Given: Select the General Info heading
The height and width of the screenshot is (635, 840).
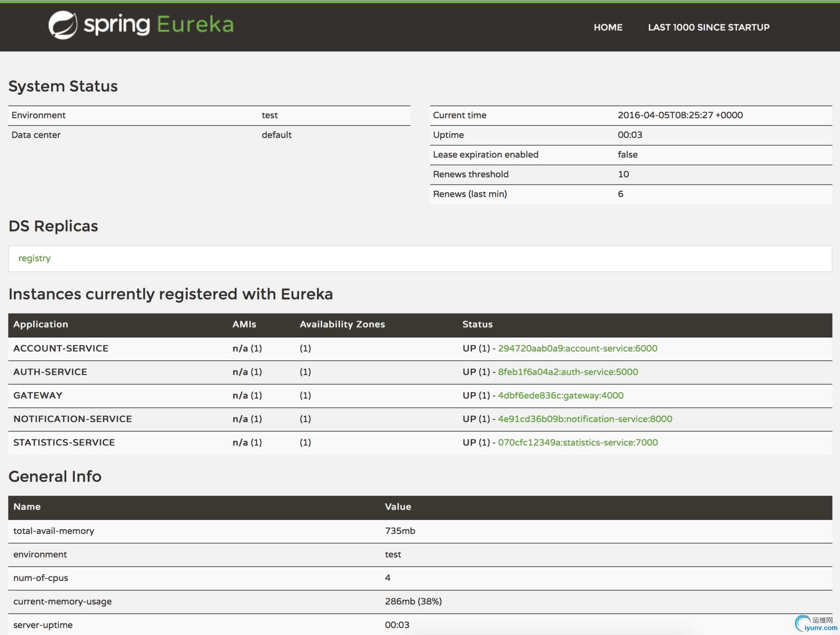Looking at the screenshot, I should pyautogui.click(x=55, y=476).
